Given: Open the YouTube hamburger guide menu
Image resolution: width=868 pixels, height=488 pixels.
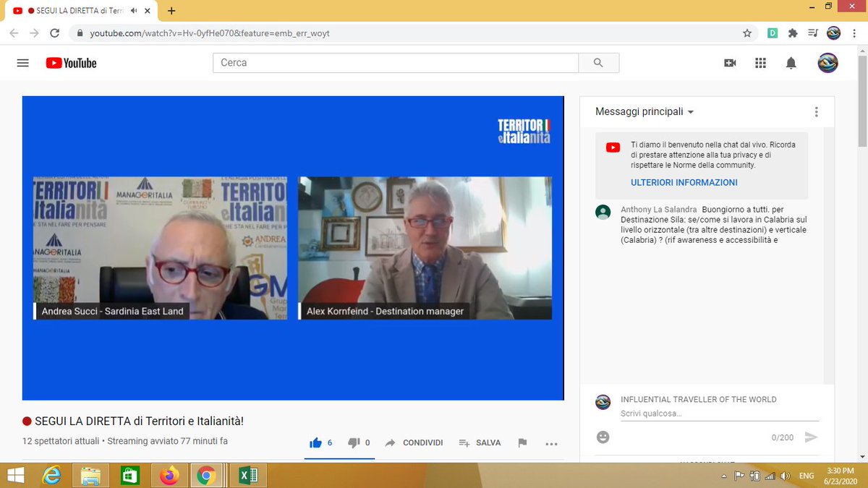Looking at the screenshot, I should (22, 63).
